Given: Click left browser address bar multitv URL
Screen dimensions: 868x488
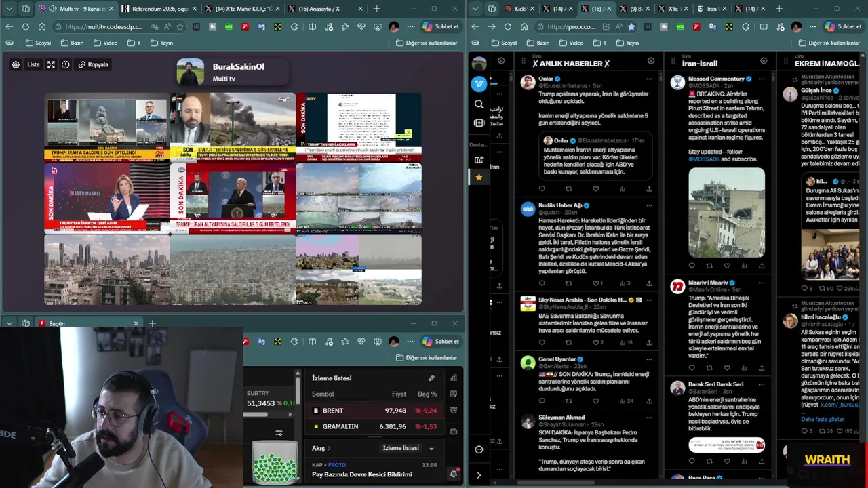Looking at the screenshot, I should pos(104,26).
